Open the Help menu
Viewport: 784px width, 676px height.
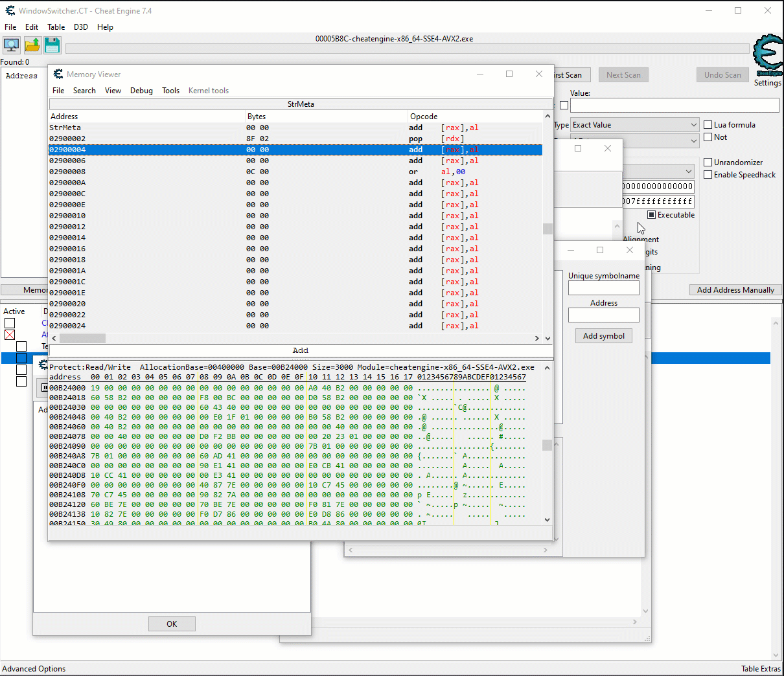[x=105, y=27]
